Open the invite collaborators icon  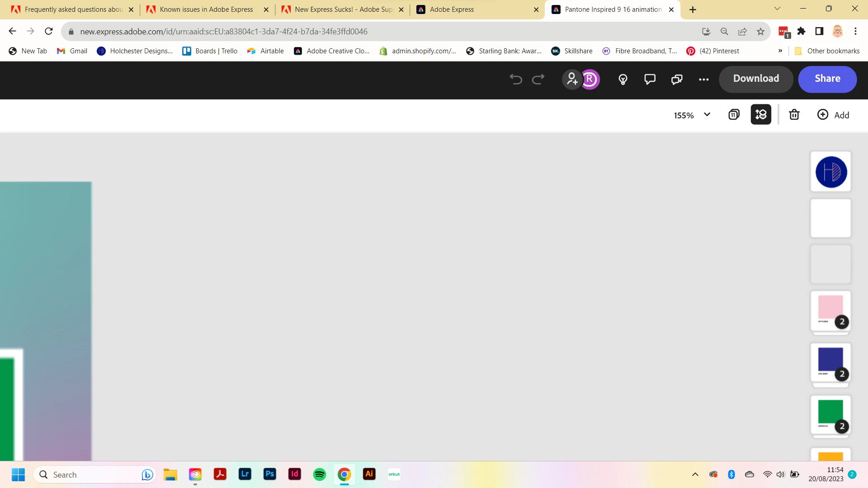(572, 79)
